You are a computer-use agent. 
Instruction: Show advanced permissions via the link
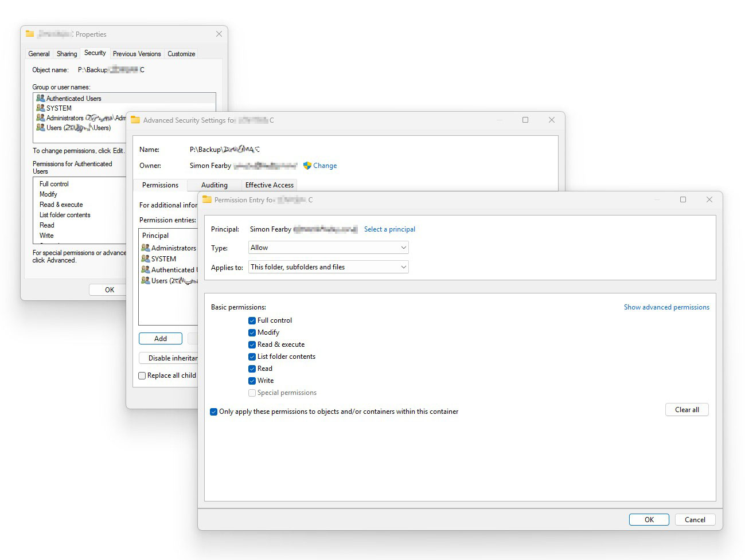click(666, 307)
